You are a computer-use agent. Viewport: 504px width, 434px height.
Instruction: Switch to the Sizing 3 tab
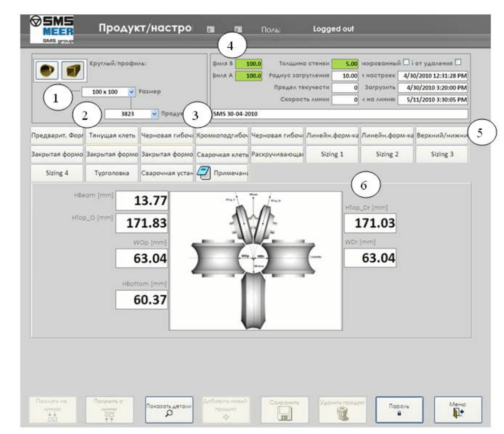tap(442, 154)
